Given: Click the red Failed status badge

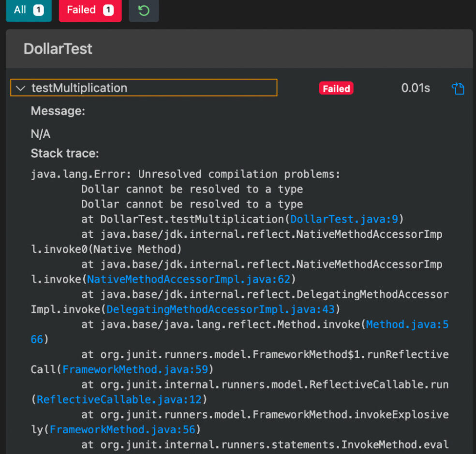Looking at the screenshot, I should tap(336, 88).
